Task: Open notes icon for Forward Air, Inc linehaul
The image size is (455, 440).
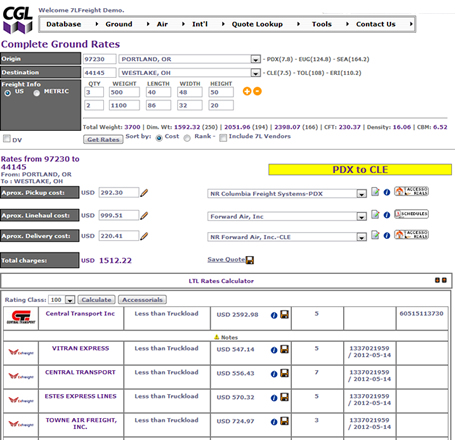Action: coord(375,214)
